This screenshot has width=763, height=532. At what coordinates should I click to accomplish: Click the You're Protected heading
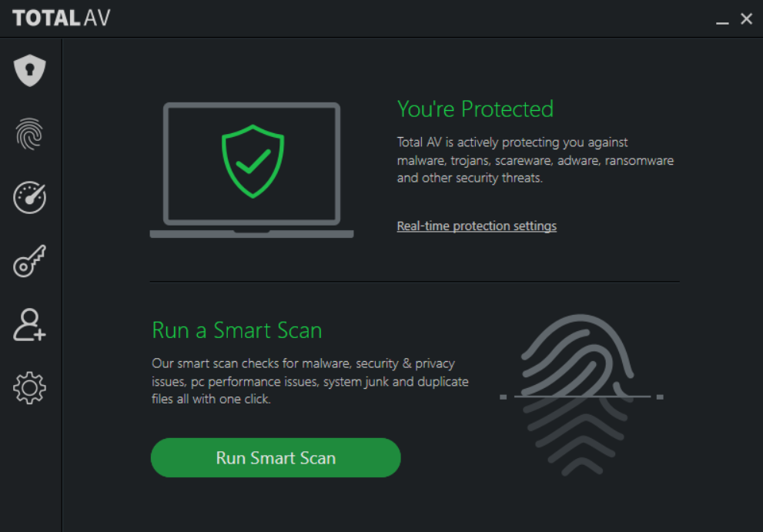tap(475, 109)
